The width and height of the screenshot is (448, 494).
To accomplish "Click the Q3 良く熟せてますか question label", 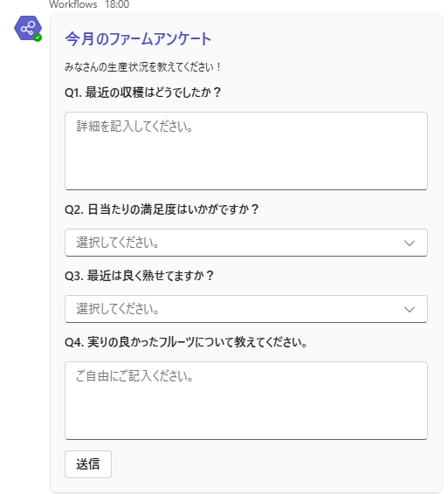I will [x=139, y=276].
